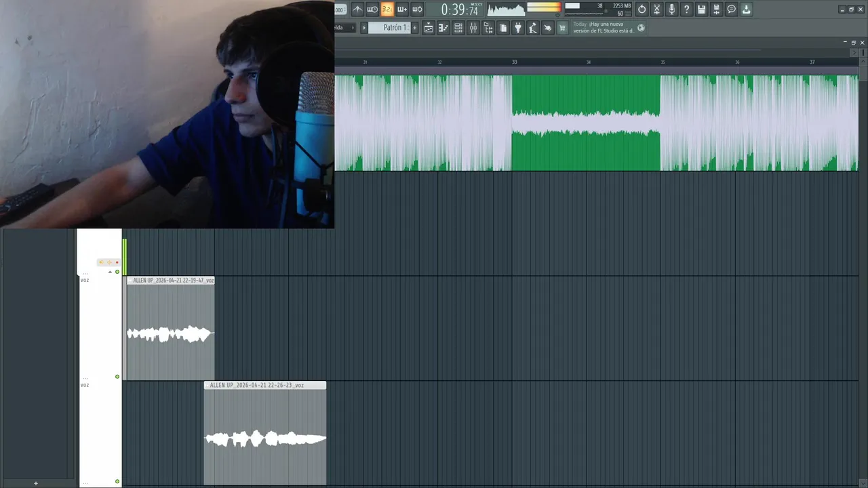Click the second orange icon on the track header
Screen dimensions: 868x488
[x=109, y=262]
